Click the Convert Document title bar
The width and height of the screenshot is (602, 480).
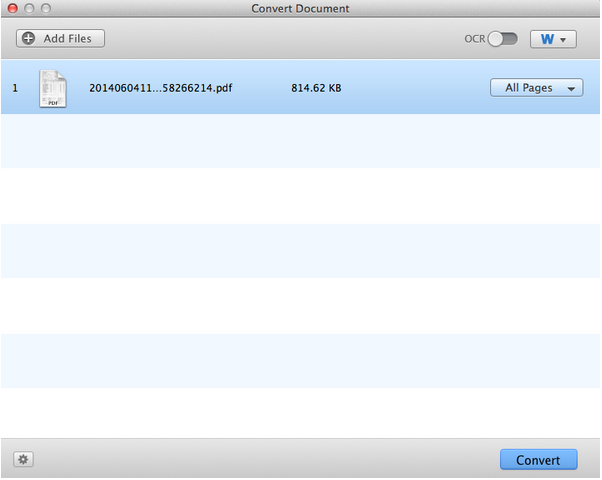coord(300,8)
